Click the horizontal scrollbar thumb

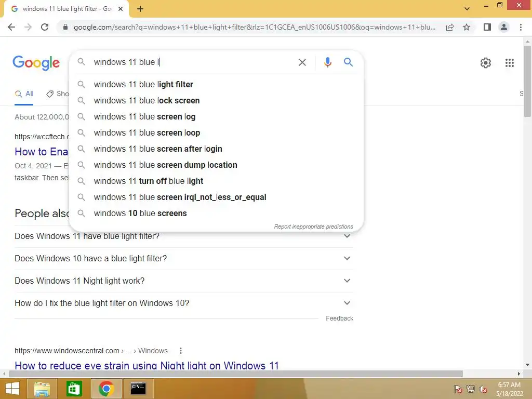[x=236, y=374]
